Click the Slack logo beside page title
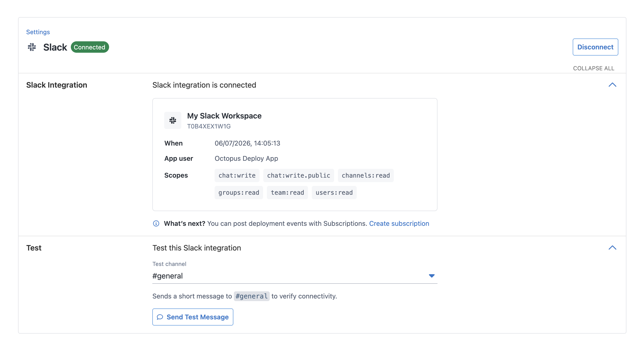Viewport: 644px width, 350px height. pos(32,47)
